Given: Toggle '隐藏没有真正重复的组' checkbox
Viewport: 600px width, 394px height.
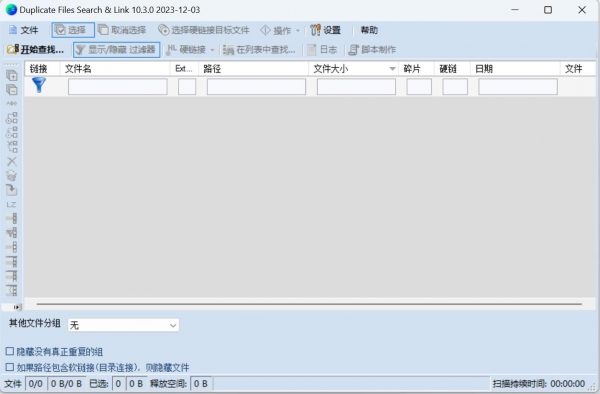Looking at the screenshot, I should (10, 351).
